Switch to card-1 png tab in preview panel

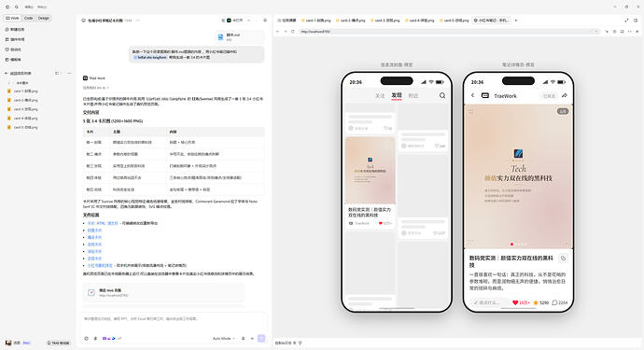click(x=315, y=21)
